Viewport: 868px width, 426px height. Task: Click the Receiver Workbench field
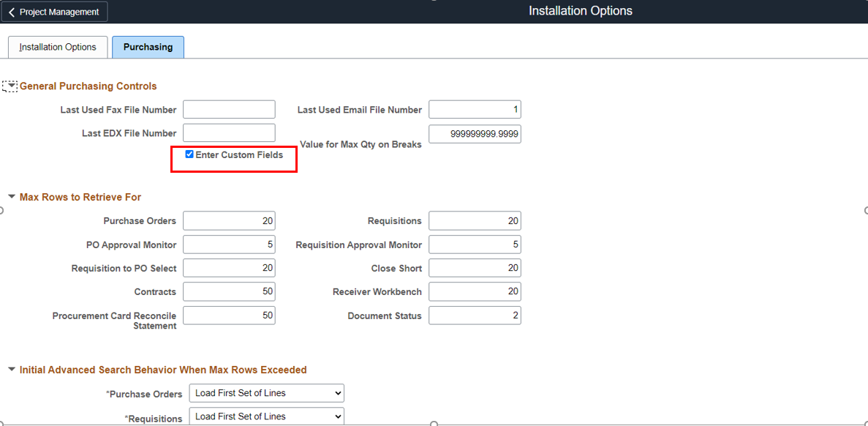tap(475, 291)
